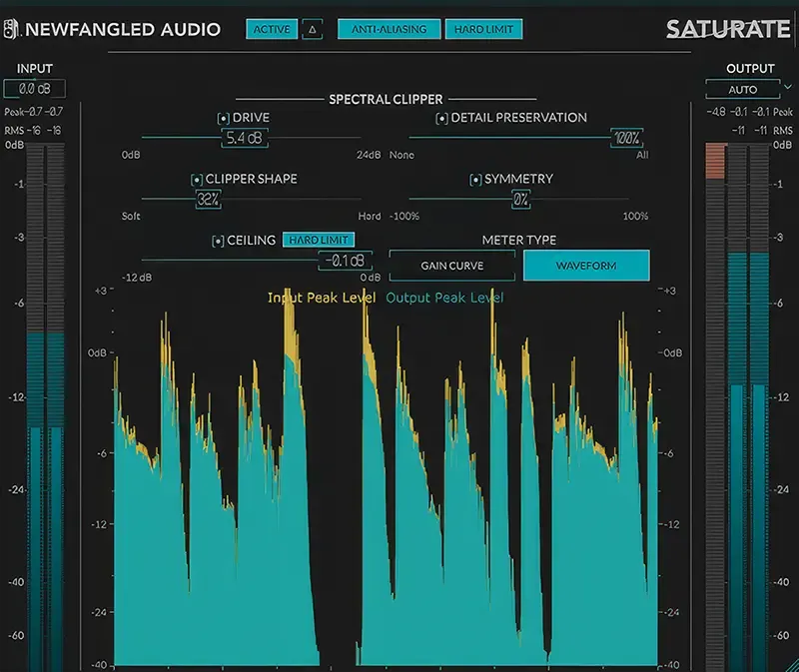Click the Ceiling -0.1 dB slider handle
This screenshot has width=799, height=672.
coord(345,261)
